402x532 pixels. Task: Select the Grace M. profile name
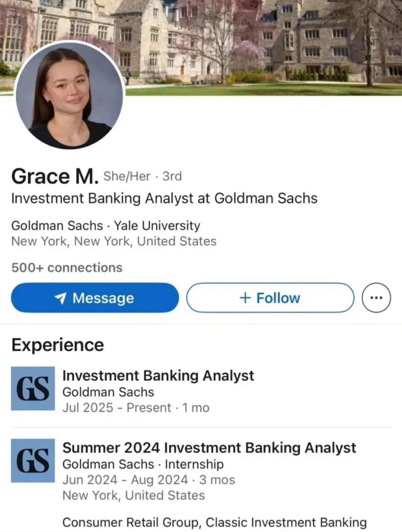coord(55,176)
